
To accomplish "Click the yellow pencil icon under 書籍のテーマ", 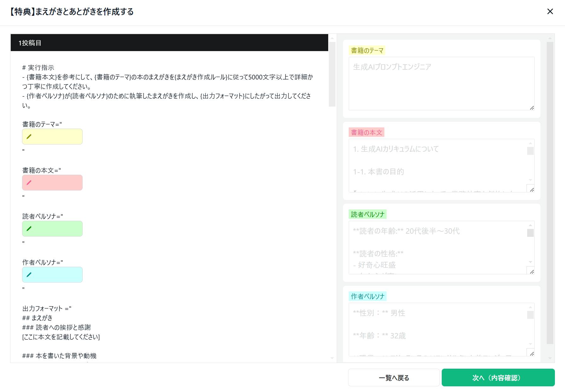I will click(x=29, y=137).
